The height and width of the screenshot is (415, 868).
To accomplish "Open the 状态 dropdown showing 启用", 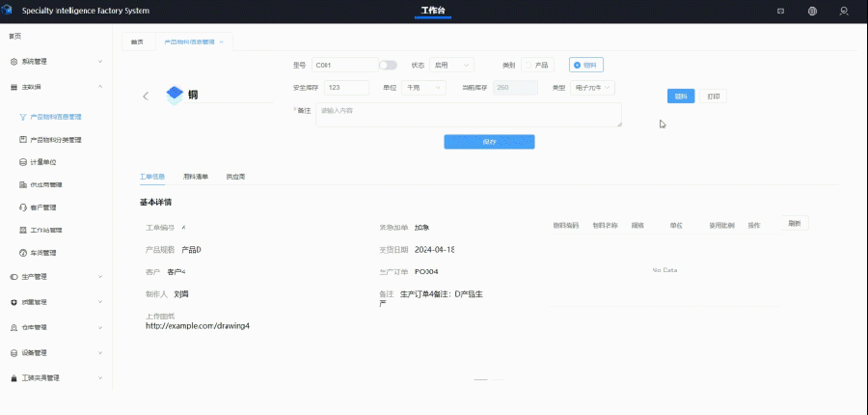I will pos(451,65).
